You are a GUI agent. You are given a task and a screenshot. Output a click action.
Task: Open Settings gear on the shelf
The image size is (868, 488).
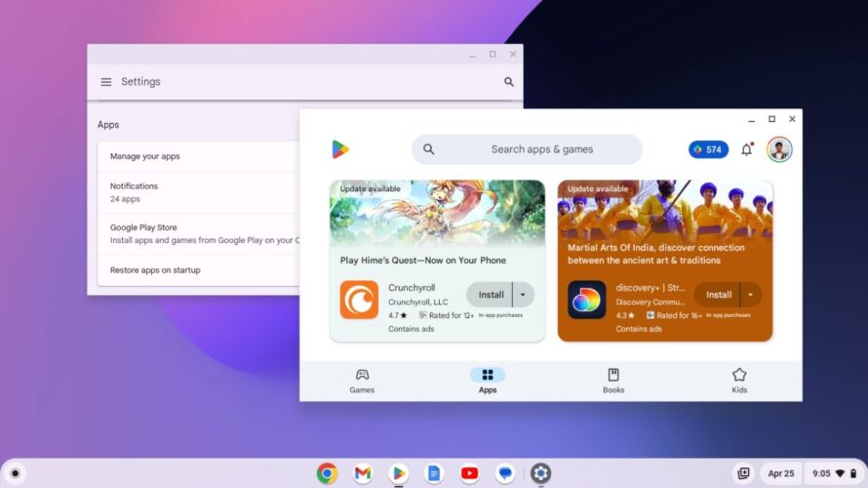pyautogui.click(x=541, y=473)
